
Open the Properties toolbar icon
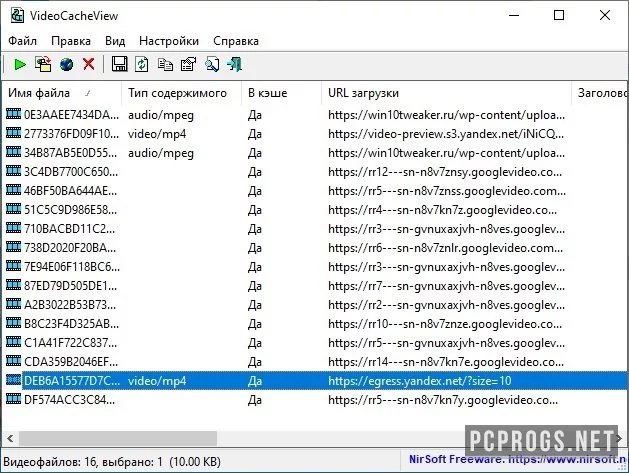[188, 64]
